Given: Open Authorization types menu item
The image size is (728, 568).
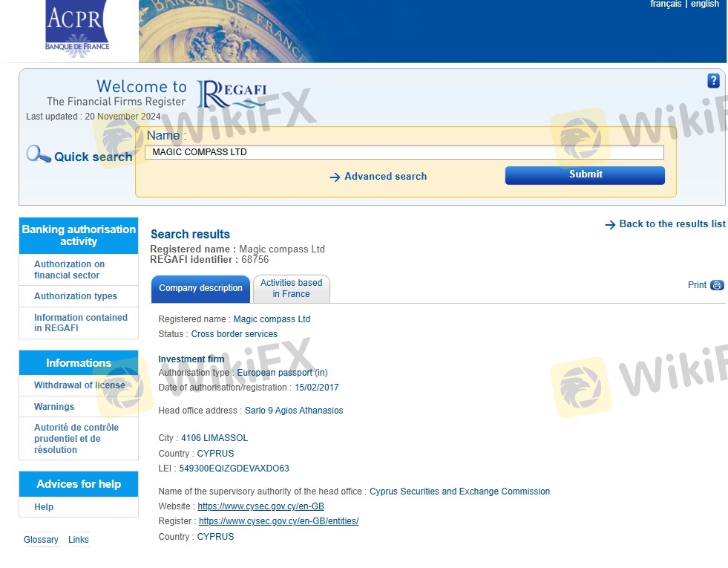Looking at the screenshot, I should coord(75,296).
